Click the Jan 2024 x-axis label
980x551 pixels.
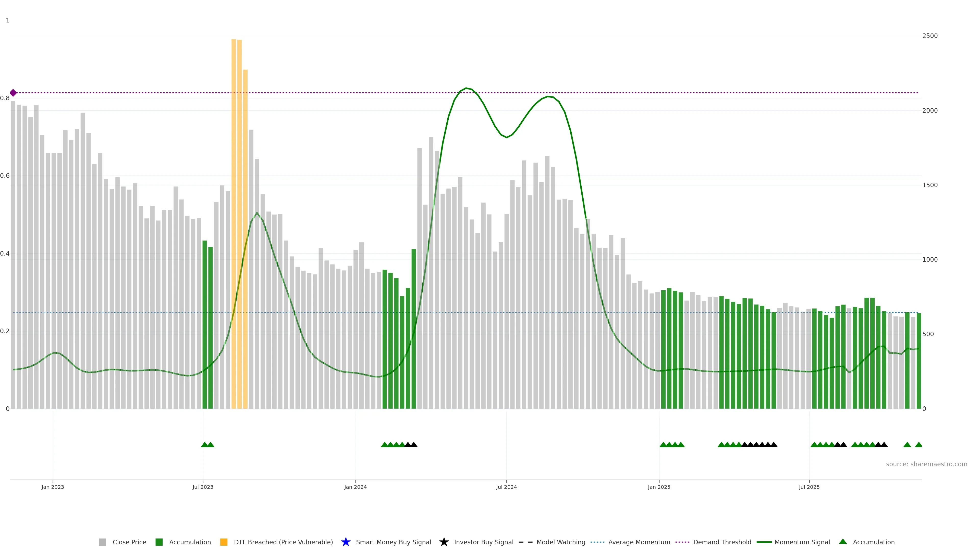pyautogui.click(x=355, y=487)
